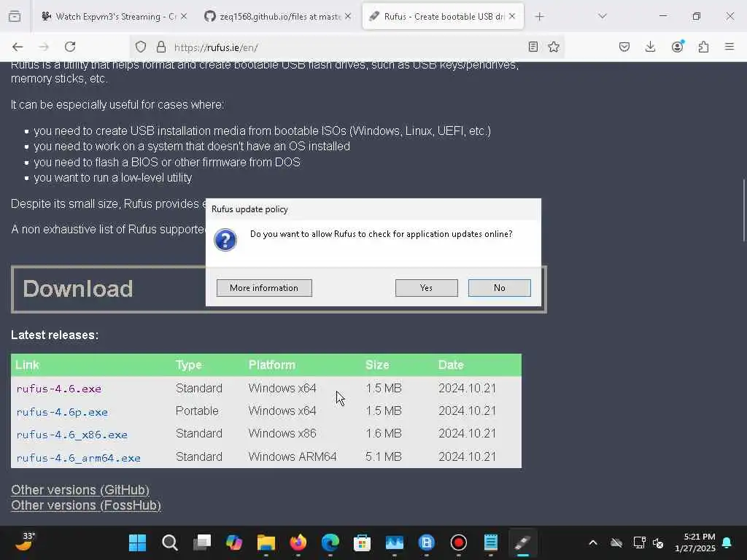Download rufus-4.6_x86.exe link
This screenshot has width=747, height=560.
tap(72, 435)
